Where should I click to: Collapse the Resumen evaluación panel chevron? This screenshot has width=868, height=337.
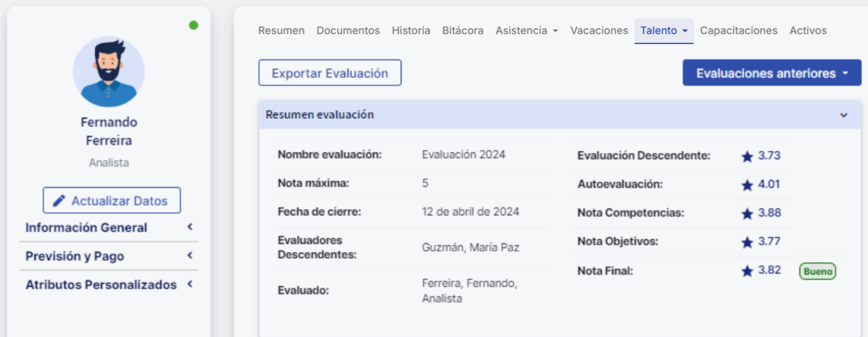(x=843, y=115)
